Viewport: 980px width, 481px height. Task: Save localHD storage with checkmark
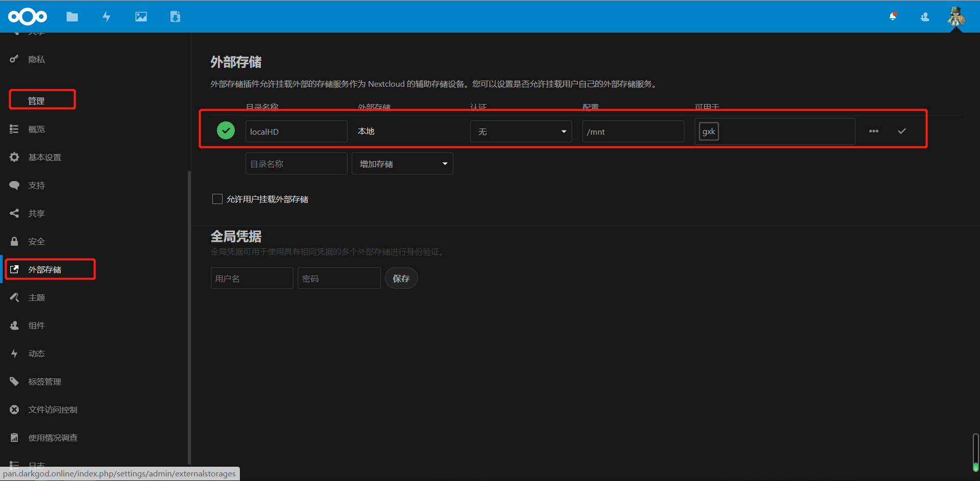902,131
